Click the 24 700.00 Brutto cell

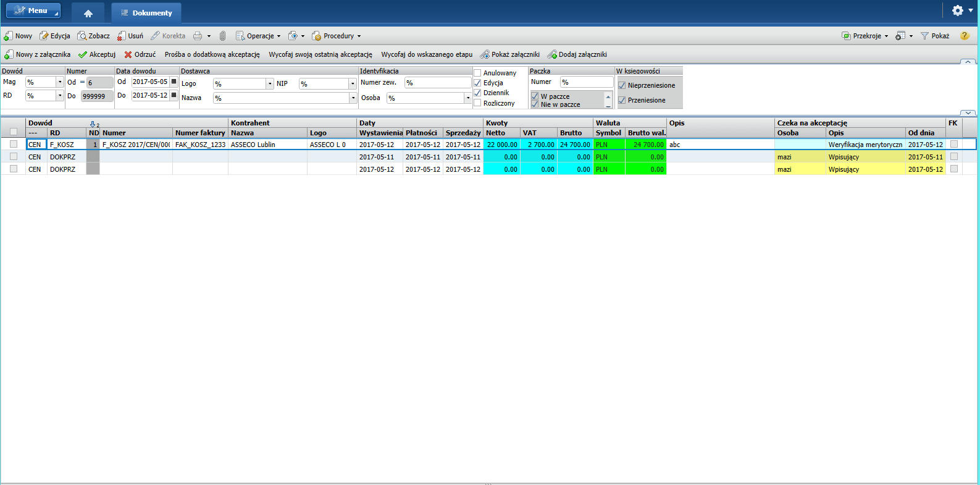tap(576, 145)
